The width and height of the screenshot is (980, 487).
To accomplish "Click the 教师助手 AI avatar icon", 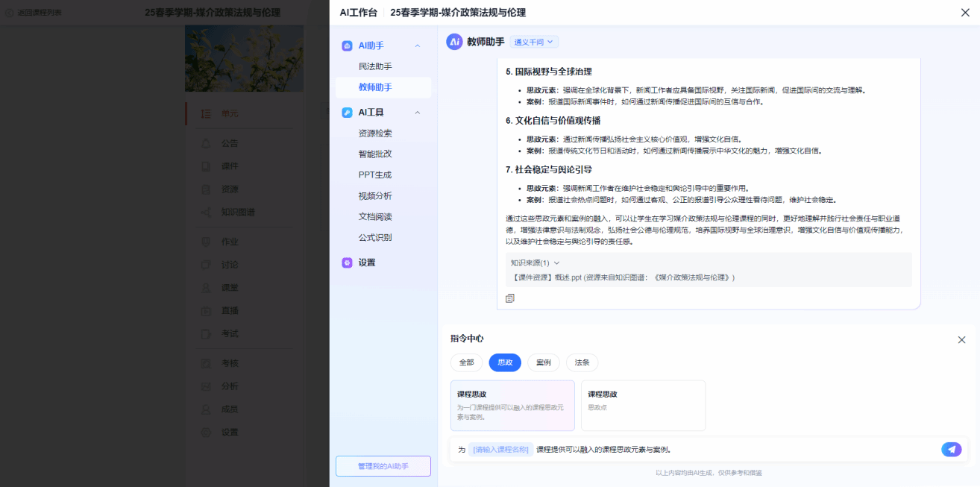I will 454,42.
